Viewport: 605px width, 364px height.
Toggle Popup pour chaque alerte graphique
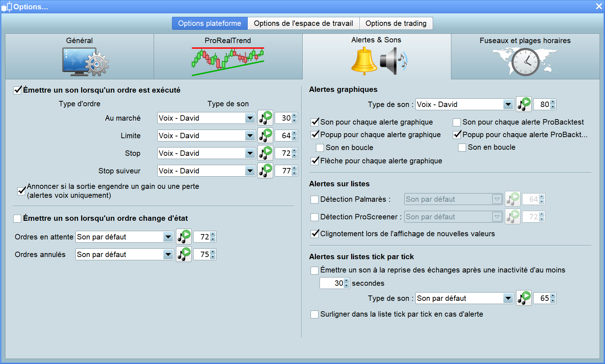pyautogui.click(x=315, y=135)
